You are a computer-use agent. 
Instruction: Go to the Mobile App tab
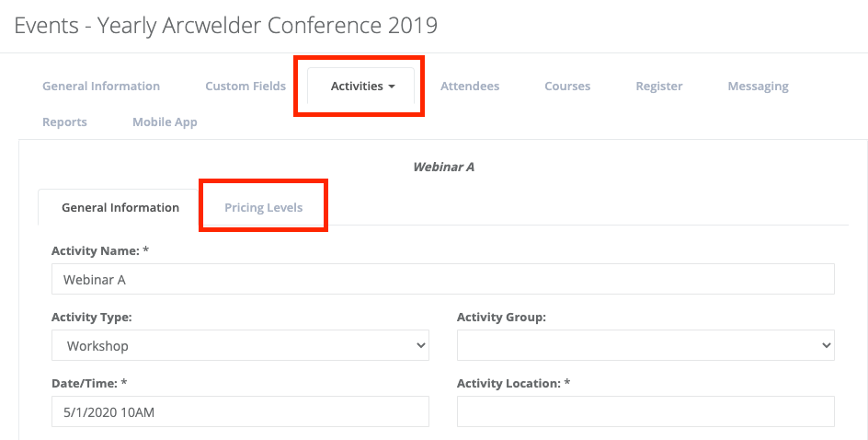(165, 122)
